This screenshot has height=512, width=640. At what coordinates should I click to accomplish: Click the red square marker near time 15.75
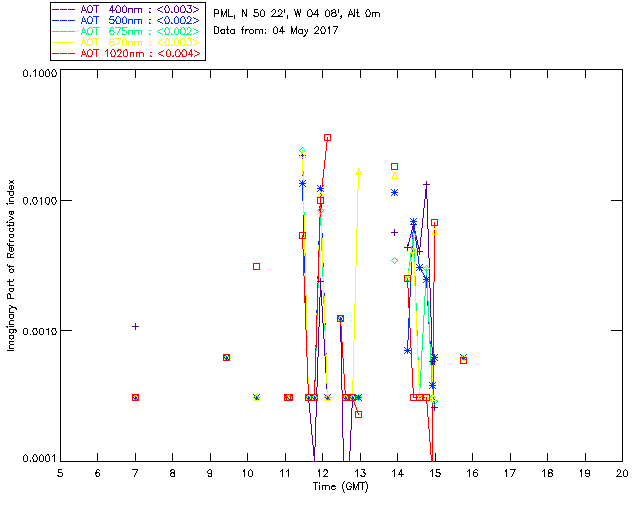tap(463, 361)
